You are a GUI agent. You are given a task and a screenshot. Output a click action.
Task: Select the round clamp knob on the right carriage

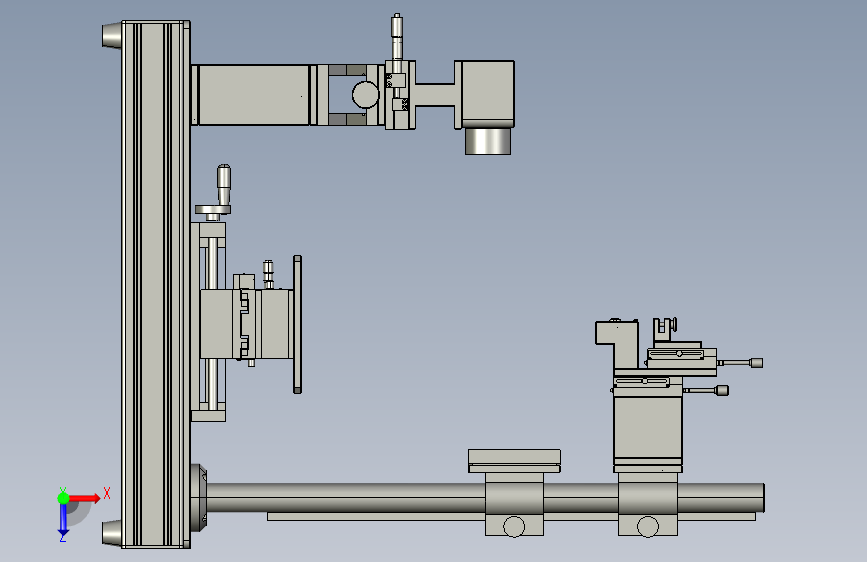(647, 527)
